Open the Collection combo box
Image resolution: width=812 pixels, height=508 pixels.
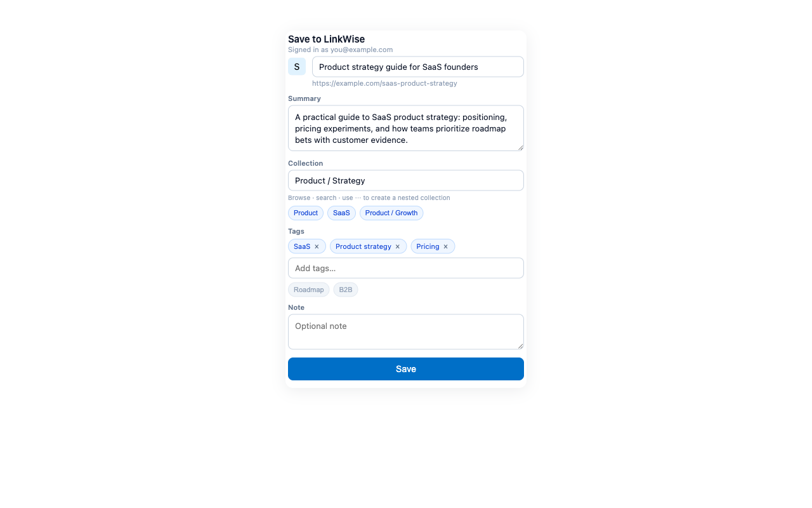pyautogui.click(x=406, y=180)
